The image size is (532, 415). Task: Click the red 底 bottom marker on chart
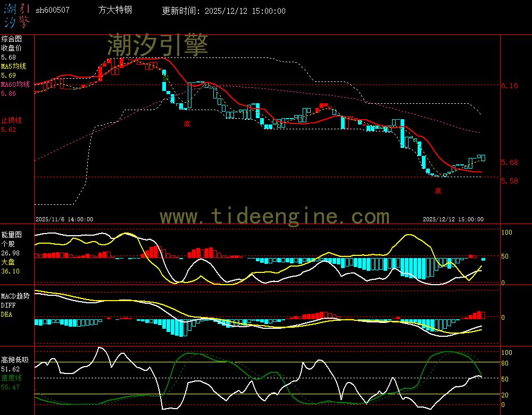186,123
